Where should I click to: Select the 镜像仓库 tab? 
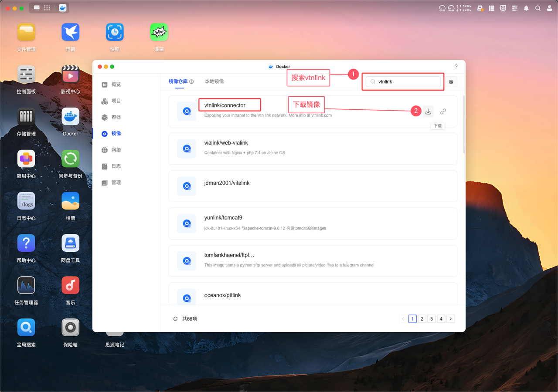178,81
